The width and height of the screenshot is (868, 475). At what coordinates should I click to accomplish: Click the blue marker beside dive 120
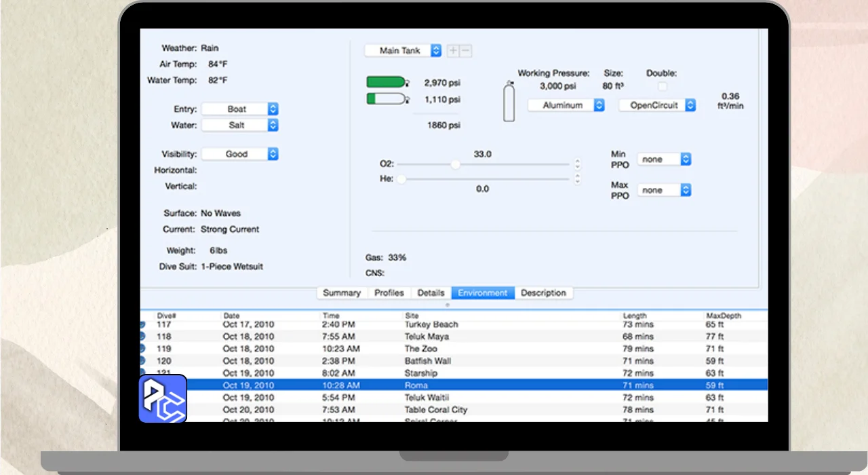pyautogui.click(x=142, y=361)
